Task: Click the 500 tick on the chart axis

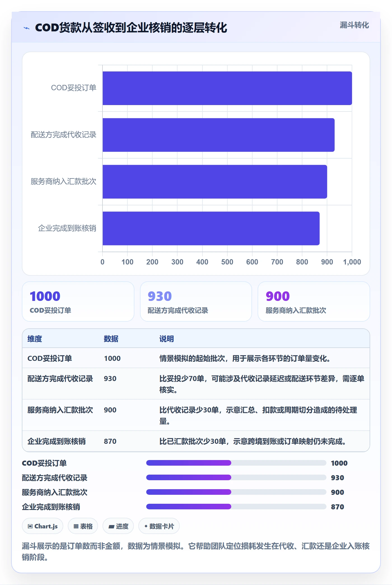Action: (x=227, y=262)
